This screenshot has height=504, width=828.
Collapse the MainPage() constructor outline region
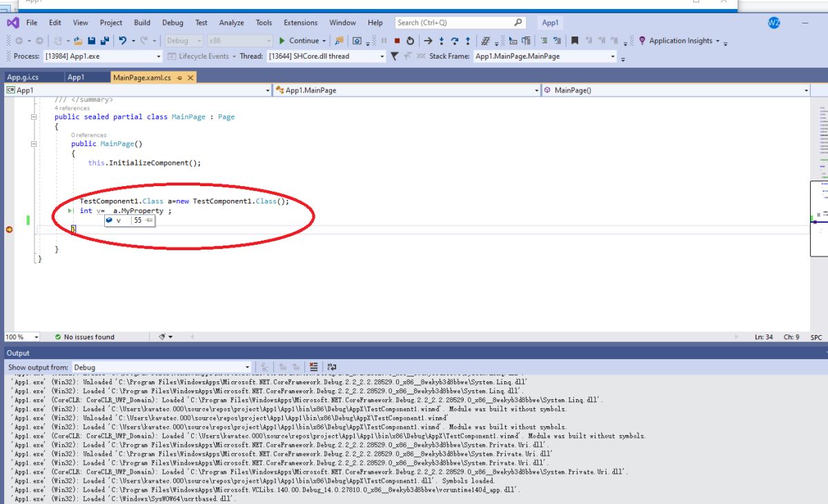click(x=34, y=144)
